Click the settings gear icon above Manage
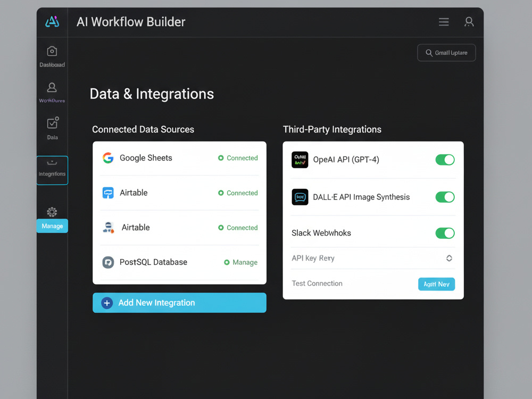 pos(52,212)
